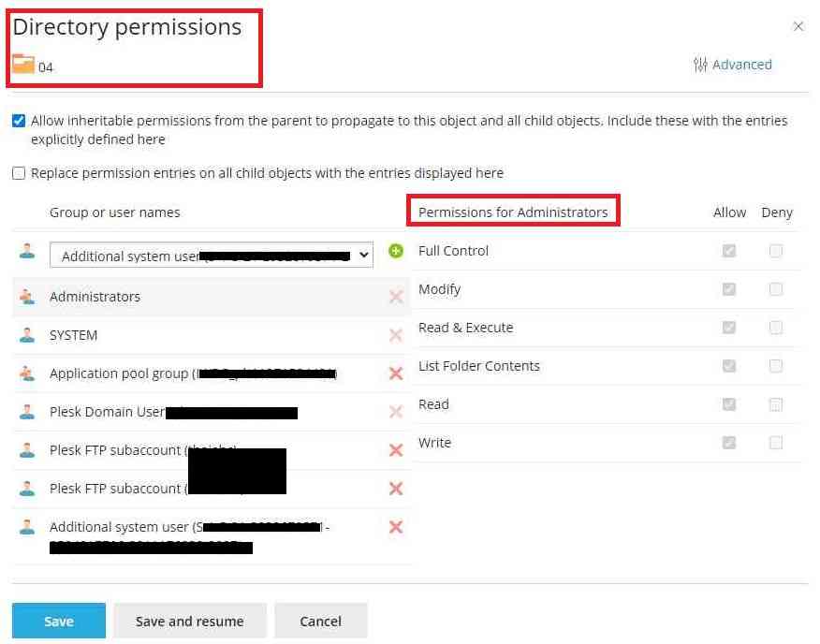The image size is (820, 644).
Task: Click the Administrators group user icon
Action: point(27,297)
